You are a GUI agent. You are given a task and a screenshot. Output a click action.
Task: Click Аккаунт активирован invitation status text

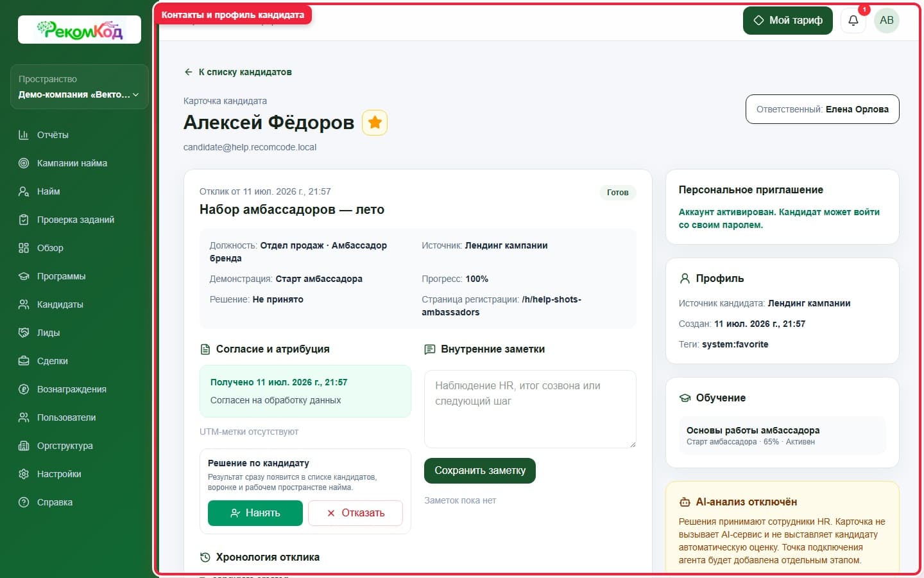pos(779,218)
